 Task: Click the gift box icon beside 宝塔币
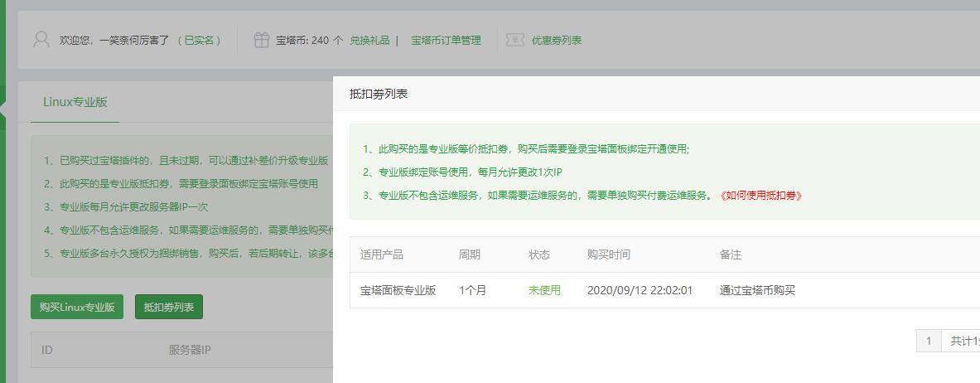pos(261,40)
